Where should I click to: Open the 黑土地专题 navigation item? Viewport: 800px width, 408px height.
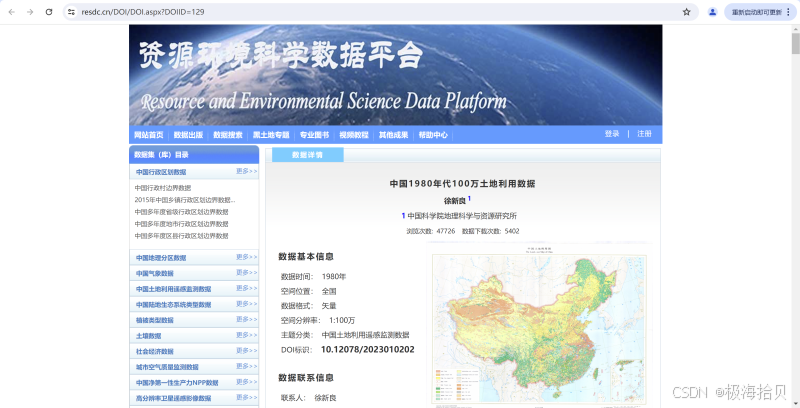[x=271, y=135]
